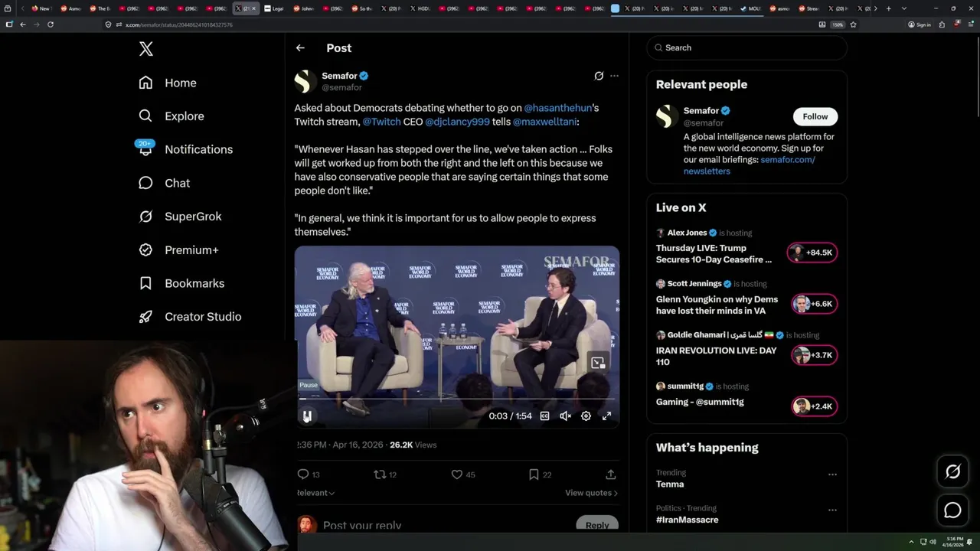
Task: Bookmark the post showing 22 bookmarks
Action: [540, 474]
